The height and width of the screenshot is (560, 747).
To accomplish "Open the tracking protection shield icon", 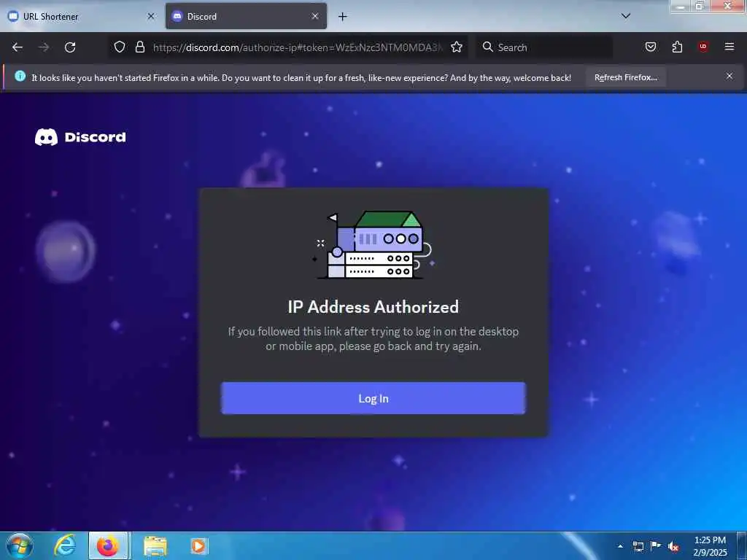I will click(120, 47).
